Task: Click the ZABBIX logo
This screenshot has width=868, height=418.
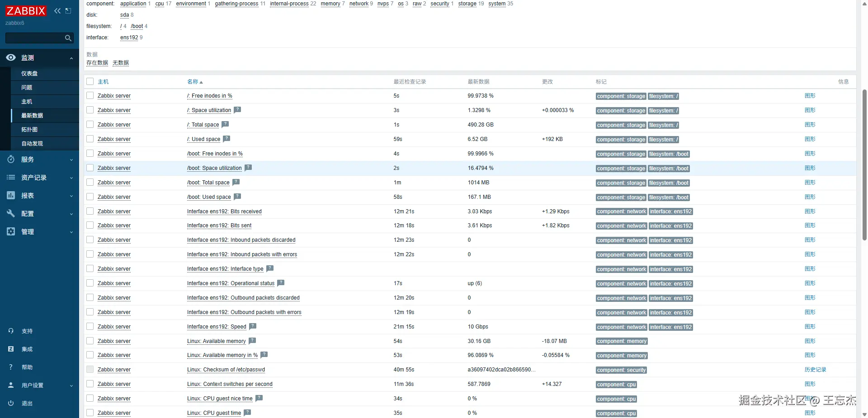Action: [26, 11]
